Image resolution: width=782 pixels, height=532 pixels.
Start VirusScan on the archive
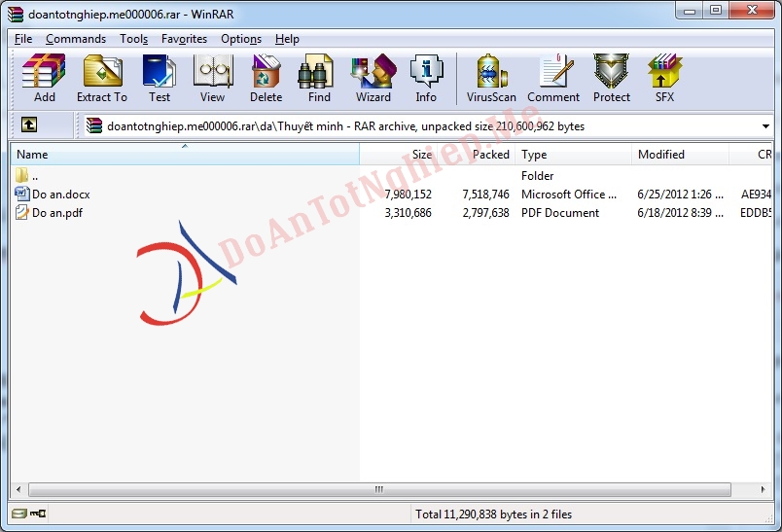pos(491,78)
